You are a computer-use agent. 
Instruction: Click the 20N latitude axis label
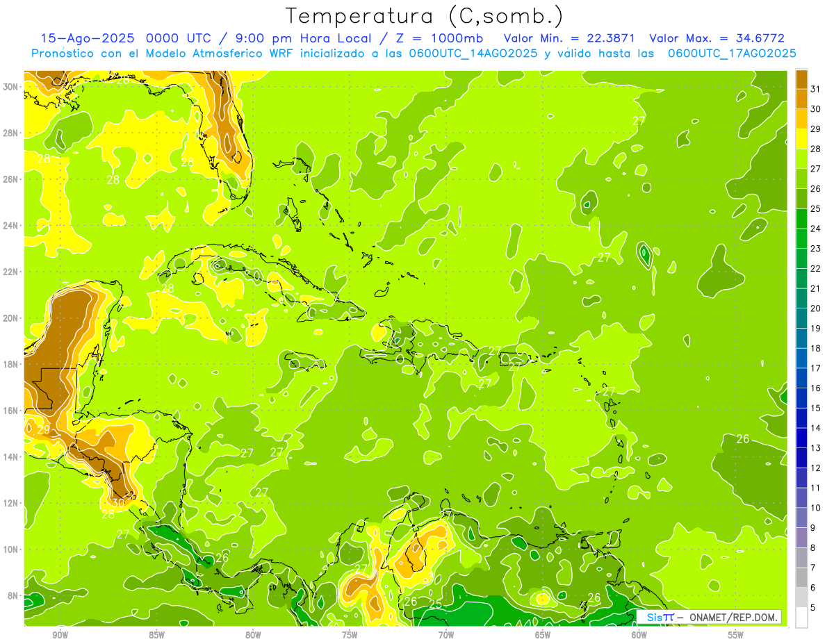pyautogui.click(x=11, y=318)
